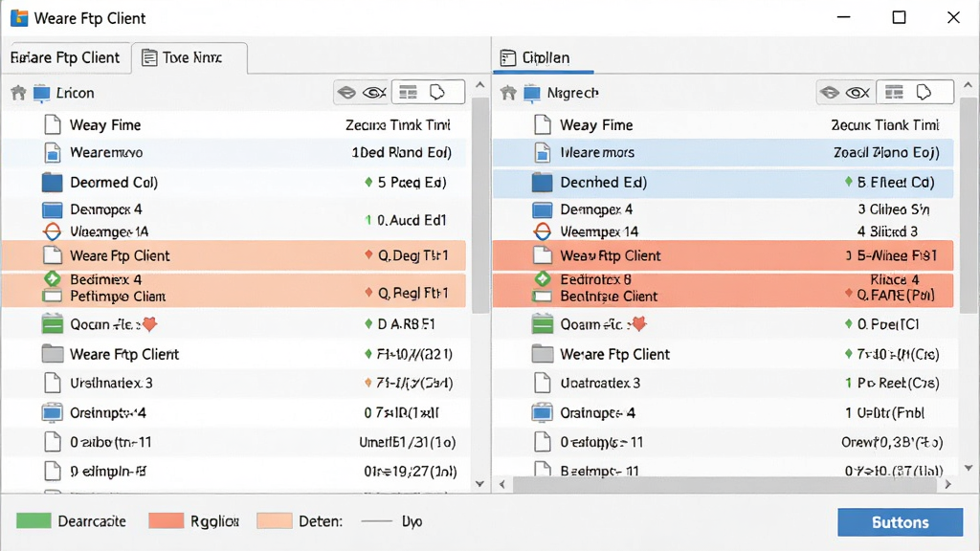Screen dimensions: 980x551
Task: Click the red Rgolicx legend swatch
Action: 167,521
